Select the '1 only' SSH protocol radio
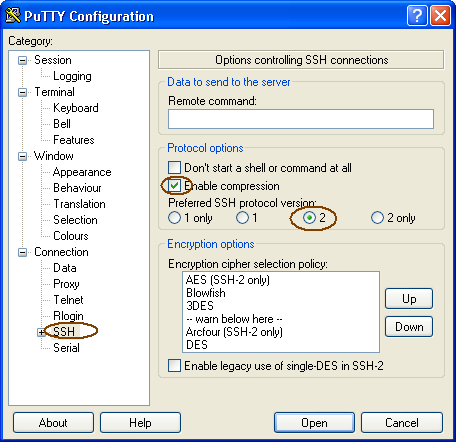Image resolution: width=456 pixels, height=443 pixels. tap(174, 218)
